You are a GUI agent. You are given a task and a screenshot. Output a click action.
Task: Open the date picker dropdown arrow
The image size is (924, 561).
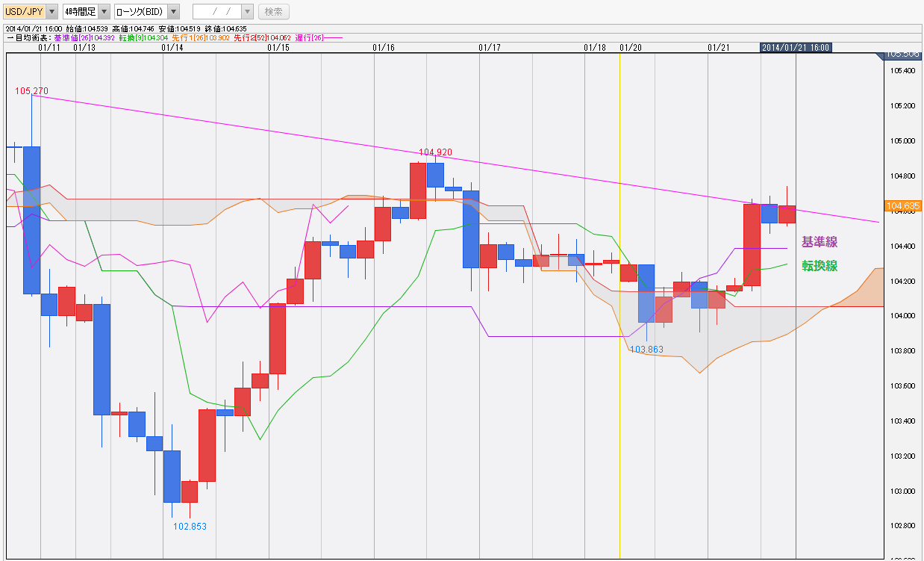[x=248, y=11]
